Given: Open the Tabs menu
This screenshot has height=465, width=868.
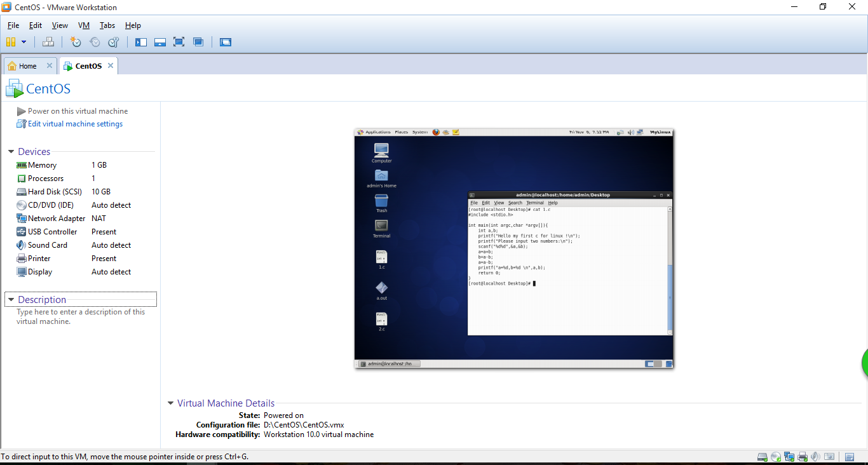Looking at the screenshot, I should coord(107,25).
